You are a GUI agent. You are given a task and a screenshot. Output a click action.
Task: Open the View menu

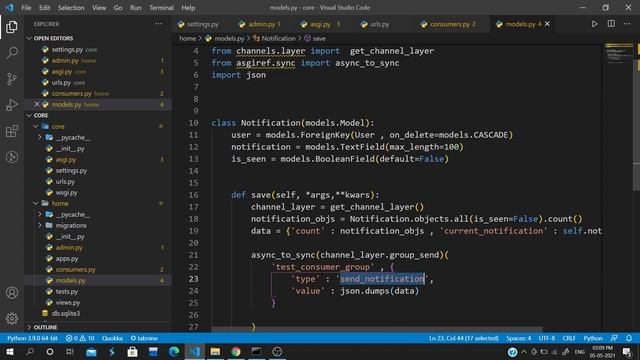(99, 8)
